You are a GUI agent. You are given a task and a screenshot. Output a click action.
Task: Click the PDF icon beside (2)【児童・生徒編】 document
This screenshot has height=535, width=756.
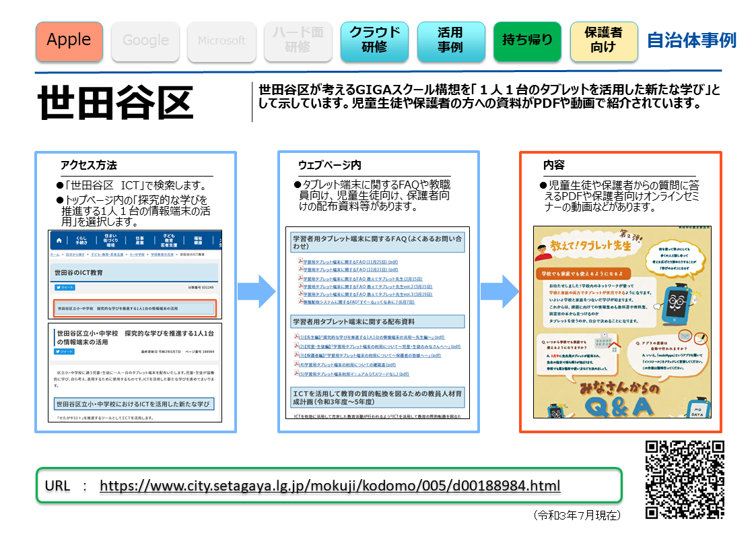click(x=296, y=346)
